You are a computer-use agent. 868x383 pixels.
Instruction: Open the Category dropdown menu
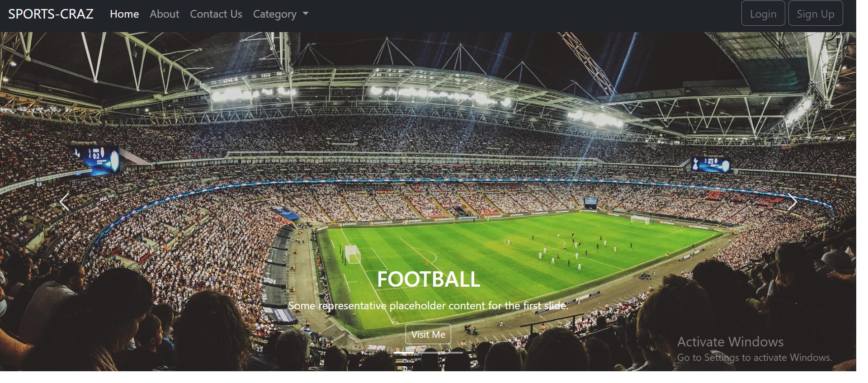point(281,14)
